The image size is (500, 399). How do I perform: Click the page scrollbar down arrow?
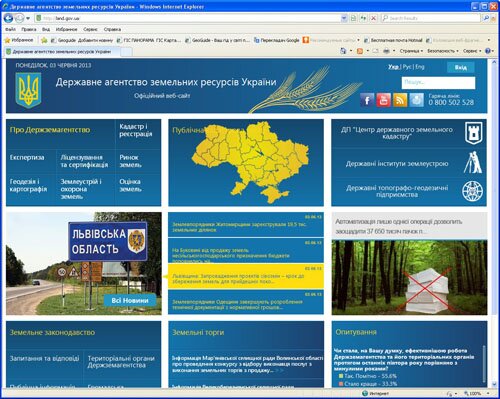pyautogui.click(x=494, y=385)
